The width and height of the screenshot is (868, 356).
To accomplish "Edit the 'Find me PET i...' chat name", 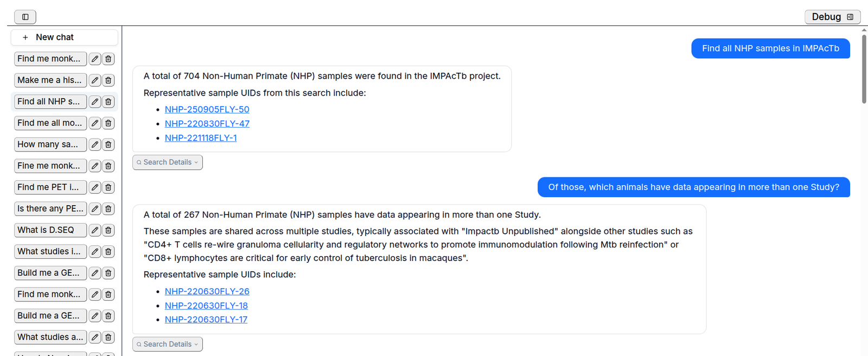I will click(95, 187).
